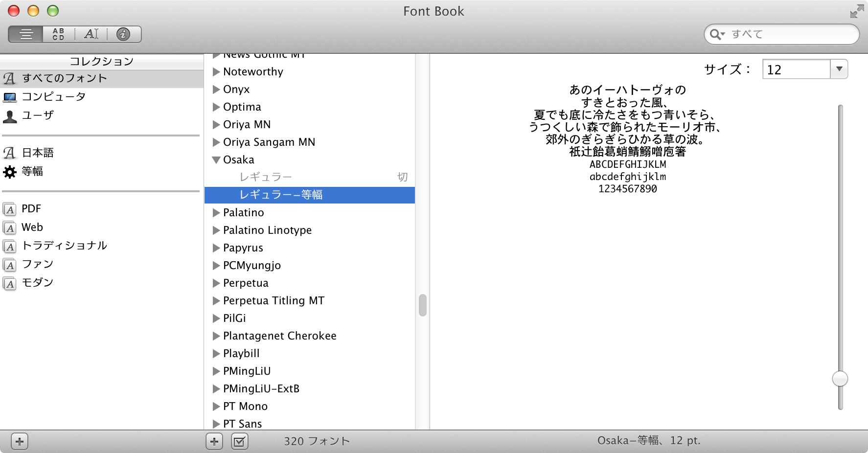This screenshot has width=868, height=453.
Task: Open the PDF collection
Action: tap(102, 209)
